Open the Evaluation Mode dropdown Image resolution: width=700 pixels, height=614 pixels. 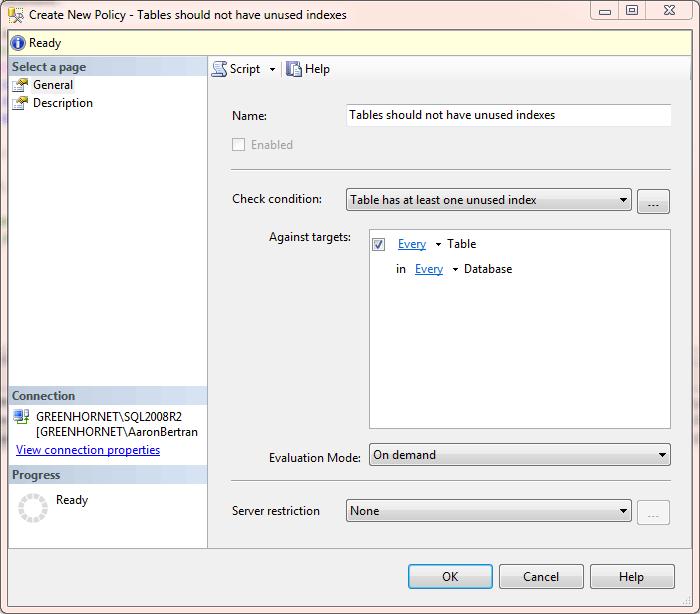pyautogui.click(x=520, y=455)
